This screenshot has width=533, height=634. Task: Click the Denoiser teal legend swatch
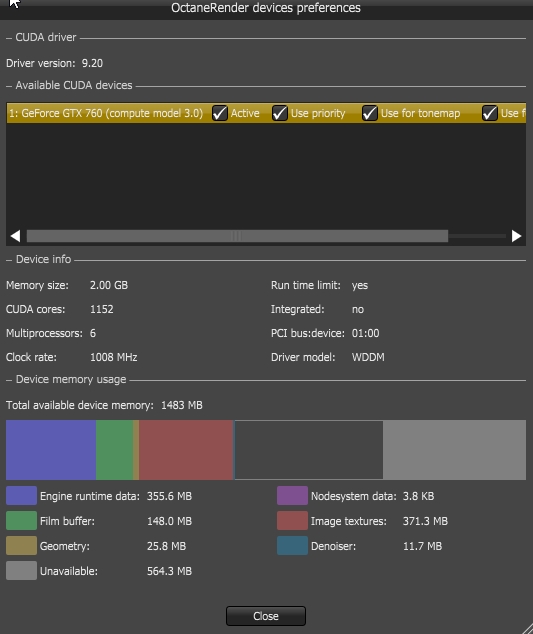[292, 546]
